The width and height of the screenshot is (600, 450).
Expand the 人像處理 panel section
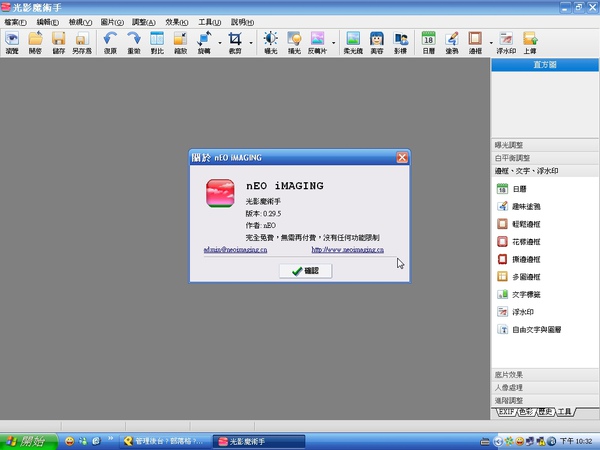click(x=545, y=388)
